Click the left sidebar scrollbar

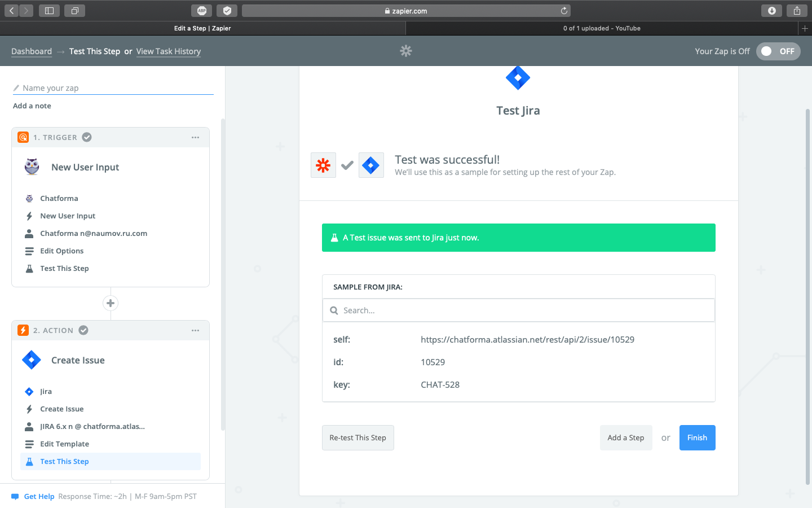click(x=223, y=275)
